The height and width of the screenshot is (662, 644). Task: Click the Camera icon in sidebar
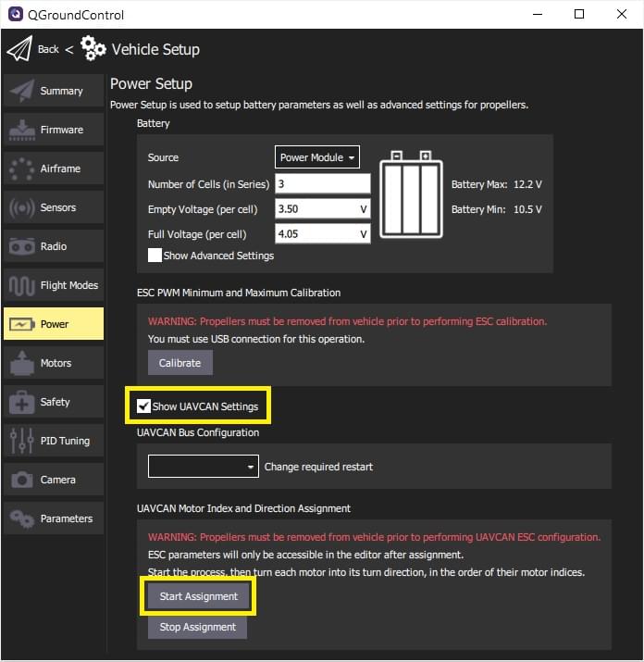click(22, 480)
